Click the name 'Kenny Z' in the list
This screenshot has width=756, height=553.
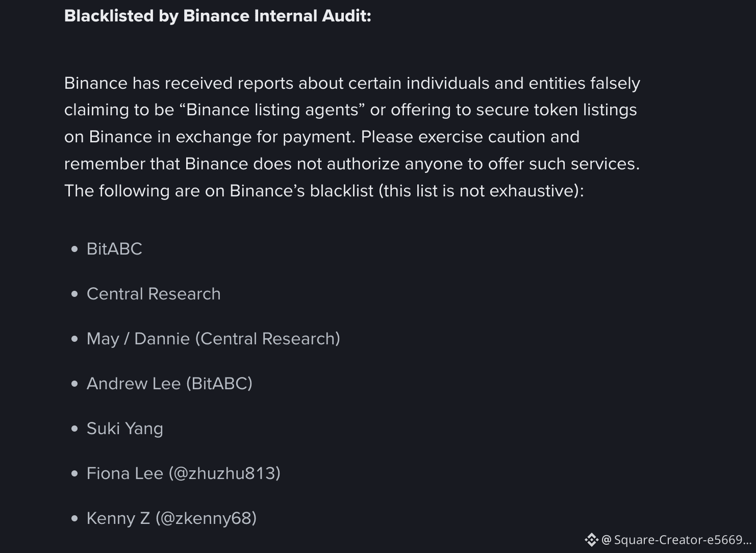(118, 518)
